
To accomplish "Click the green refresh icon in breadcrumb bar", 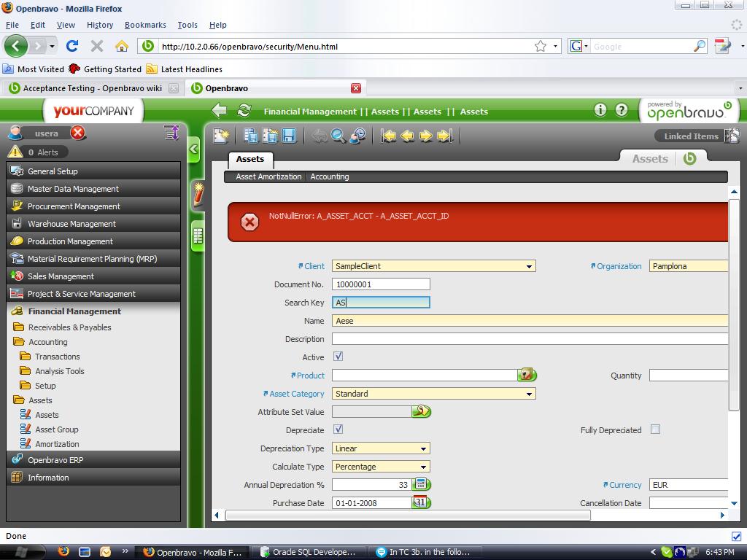I will (x=244, y=111).
